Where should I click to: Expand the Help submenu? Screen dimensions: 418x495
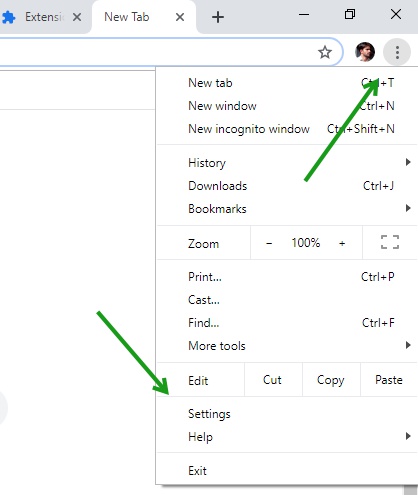pyautogui.click(x=287, y=437)
